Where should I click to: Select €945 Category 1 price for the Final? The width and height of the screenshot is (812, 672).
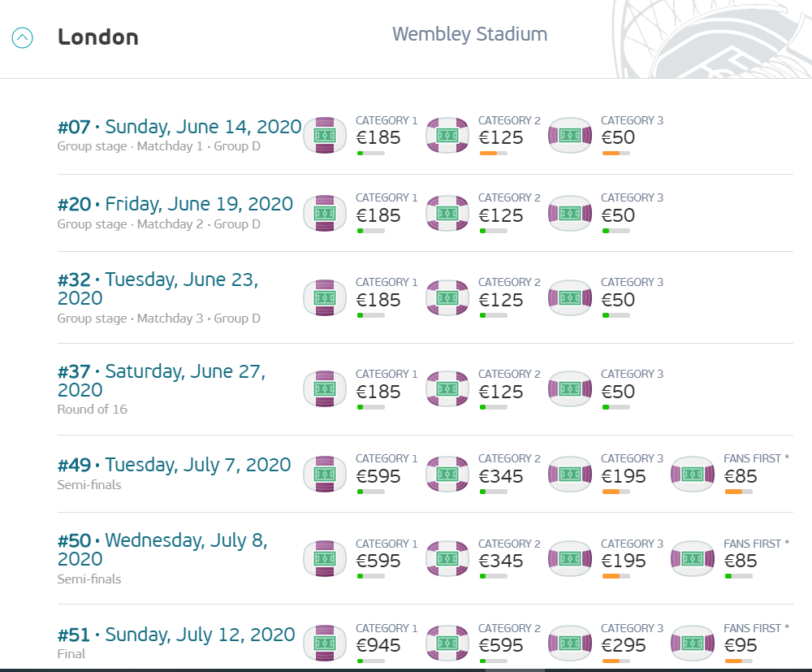378,645
